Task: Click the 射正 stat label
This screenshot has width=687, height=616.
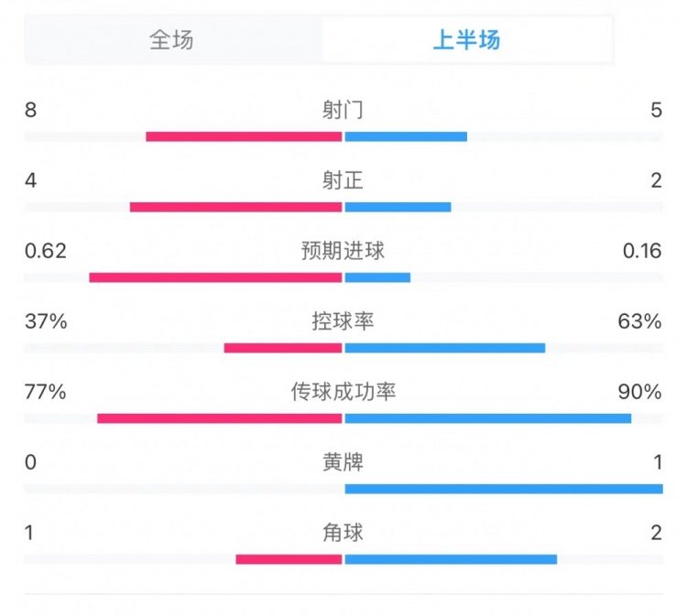Action: click(x=343, y=180)
